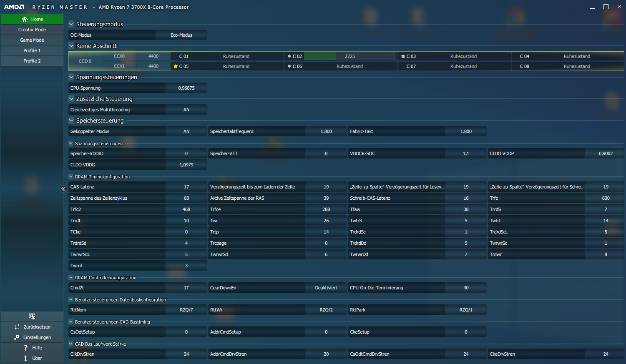Viewport: 626px width, 364px height.
Task: Switch to Game Mode profile
Action: coord(32,40)
